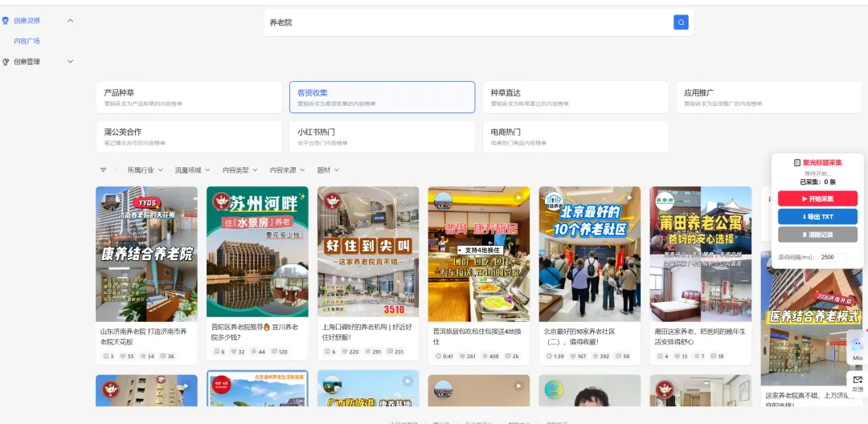Image resolution: width=868 pixels, height=424 pixels.
Task: Click title 普洱旅居包吃包住包接送4地换住
Action: click(477, 336)
